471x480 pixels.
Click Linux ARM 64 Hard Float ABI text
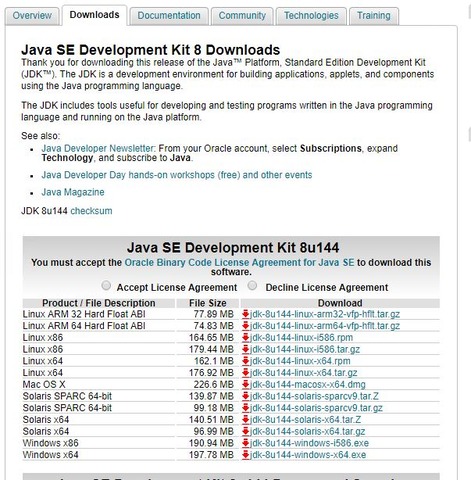click(84, 326)
